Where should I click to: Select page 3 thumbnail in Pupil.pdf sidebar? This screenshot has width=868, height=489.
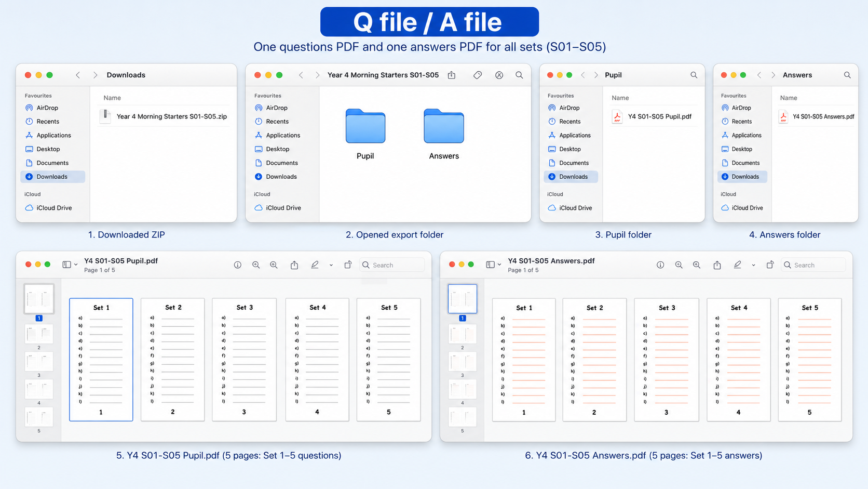pyautogui.click(x=39, y=362)
